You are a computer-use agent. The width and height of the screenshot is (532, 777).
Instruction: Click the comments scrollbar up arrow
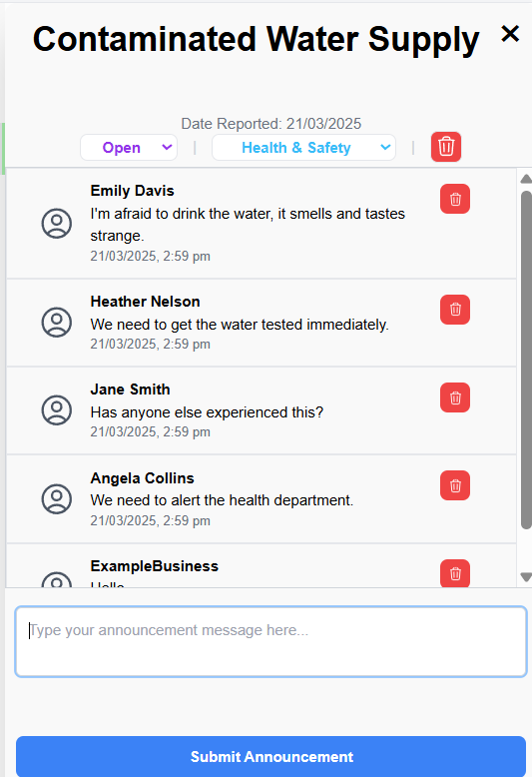(x=526, y=179)
